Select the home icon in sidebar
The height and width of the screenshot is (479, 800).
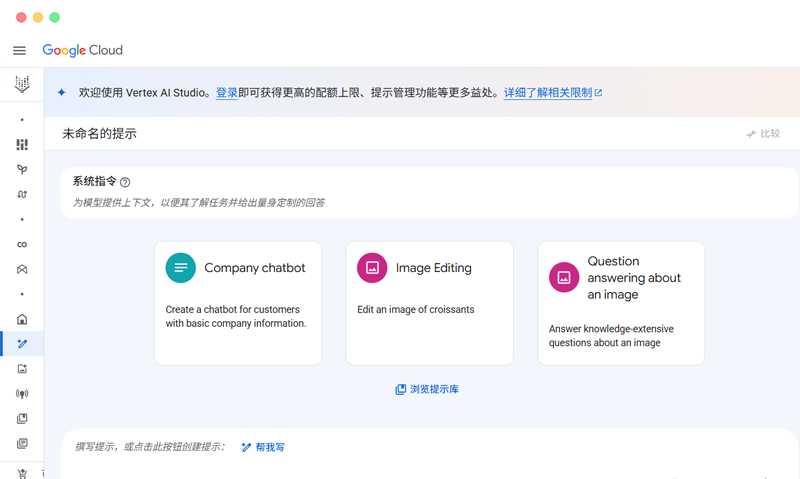tap(22, 320)
